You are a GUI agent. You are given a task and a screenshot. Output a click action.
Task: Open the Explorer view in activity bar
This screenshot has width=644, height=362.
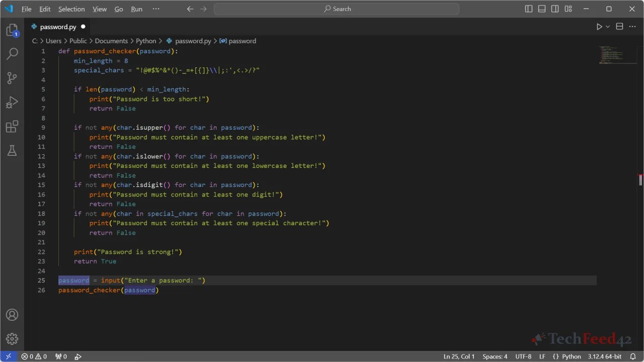tap(12, 30)
